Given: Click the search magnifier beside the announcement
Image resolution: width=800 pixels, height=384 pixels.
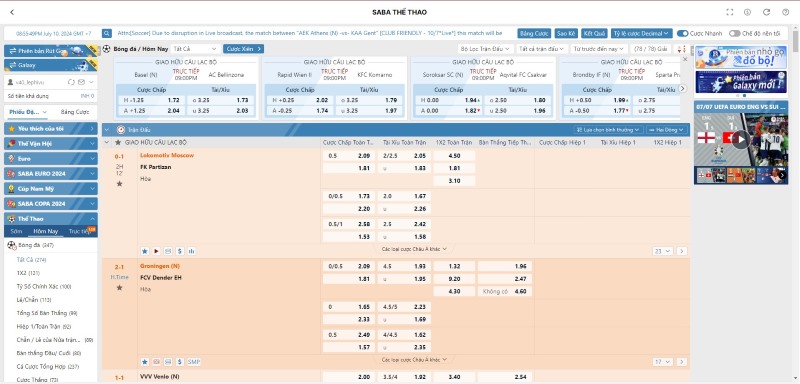Looking at the screenshot, I should 107,33.
